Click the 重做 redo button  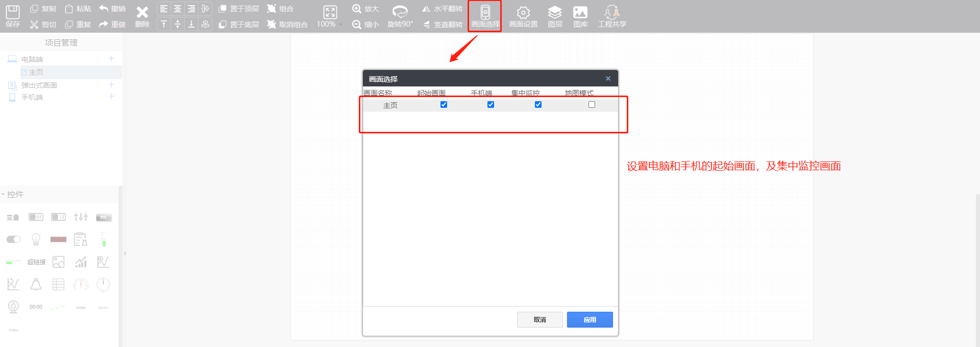pyautogui.click(x=112, y=25)
